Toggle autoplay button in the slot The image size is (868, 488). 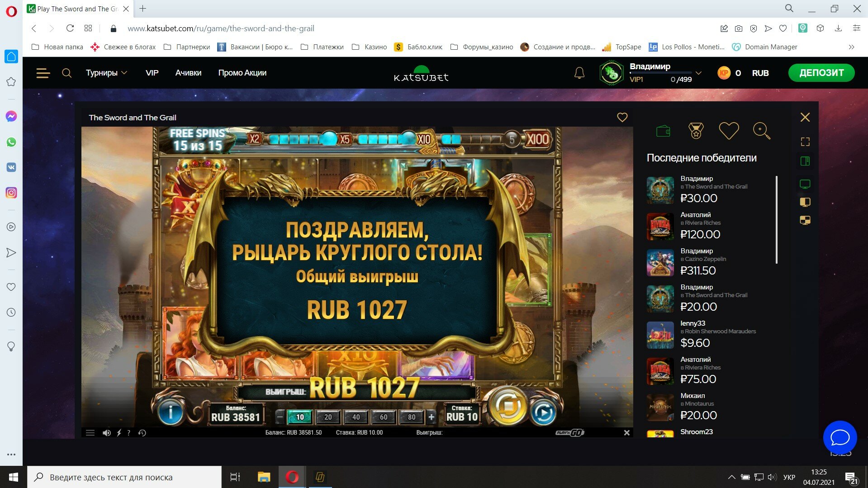click(543, 413)
